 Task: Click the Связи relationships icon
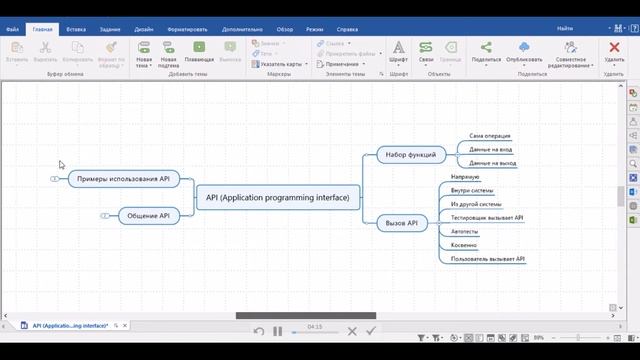click(426, 47)
